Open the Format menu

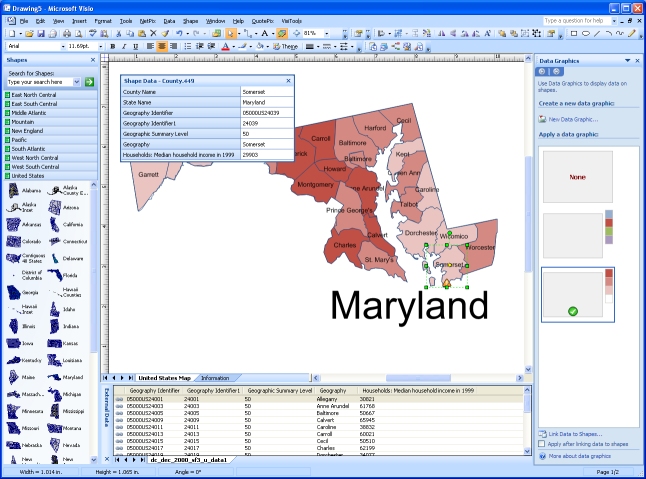tap(103, 21)
